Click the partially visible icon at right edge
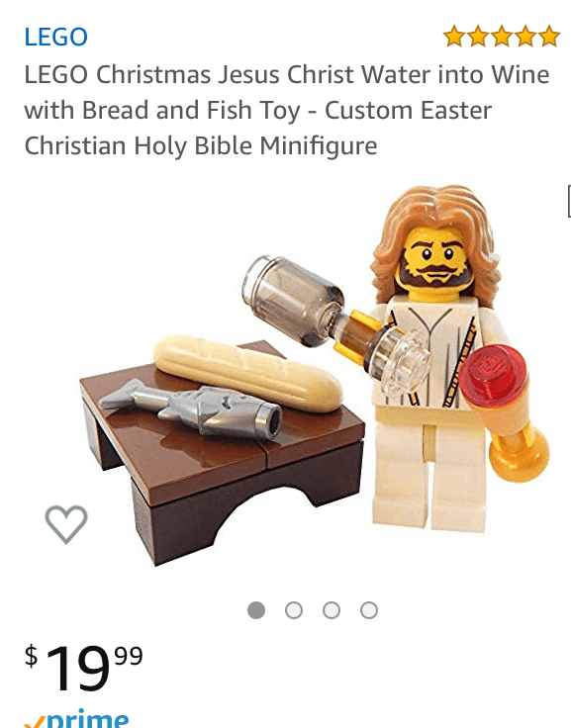Viewport: 571px width, 728px height. 569,201
